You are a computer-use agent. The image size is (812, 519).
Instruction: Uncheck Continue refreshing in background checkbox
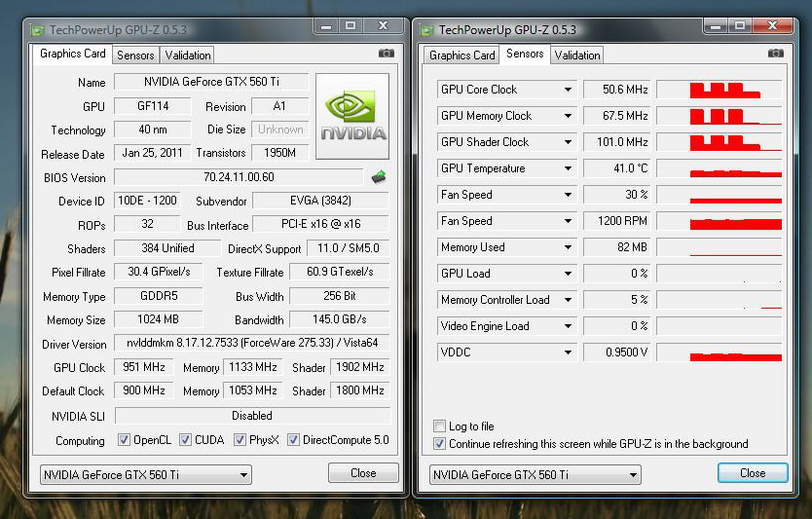click(439, 444)
